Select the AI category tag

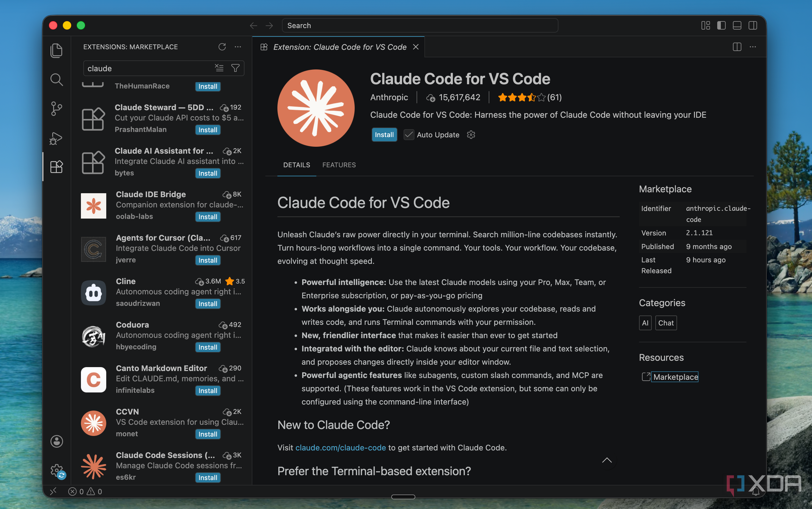(x=645, y=323)
